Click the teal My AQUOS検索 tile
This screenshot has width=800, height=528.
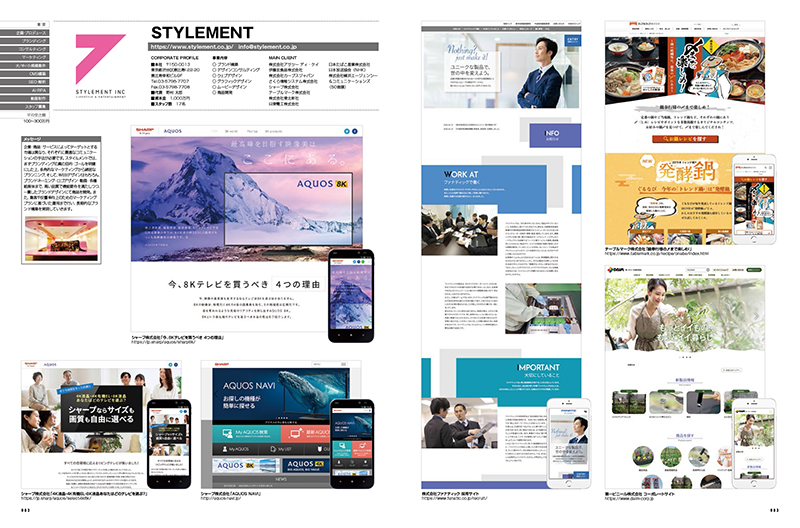246,433
